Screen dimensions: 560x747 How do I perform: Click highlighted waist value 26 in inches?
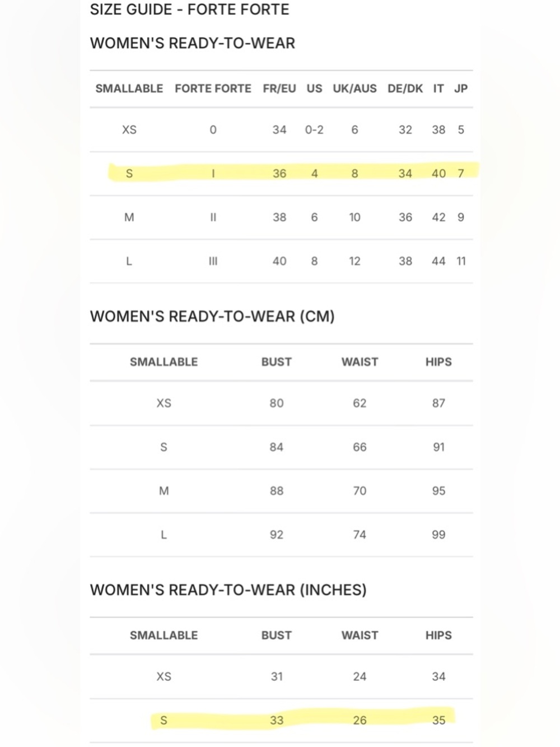click(x=360, y=721)
